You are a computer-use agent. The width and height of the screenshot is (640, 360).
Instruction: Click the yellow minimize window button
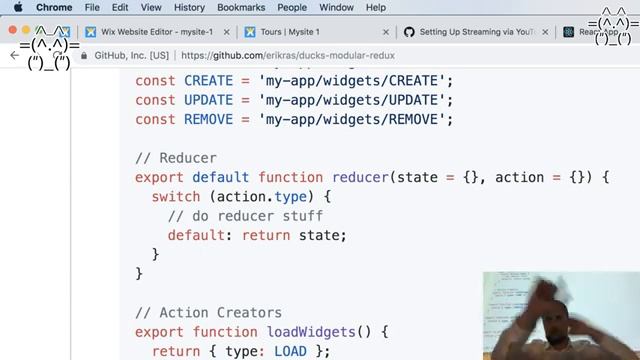(x=26, y=30)
